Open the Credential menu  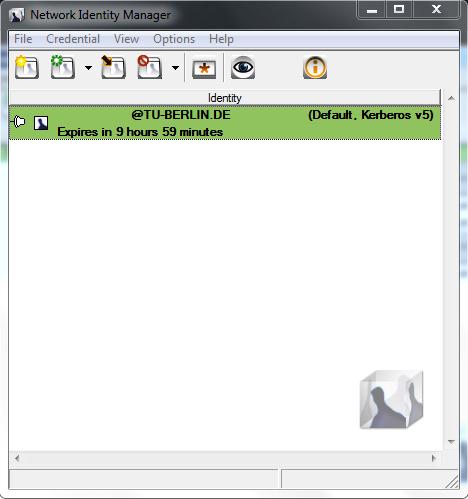click(x=73, y=39)
